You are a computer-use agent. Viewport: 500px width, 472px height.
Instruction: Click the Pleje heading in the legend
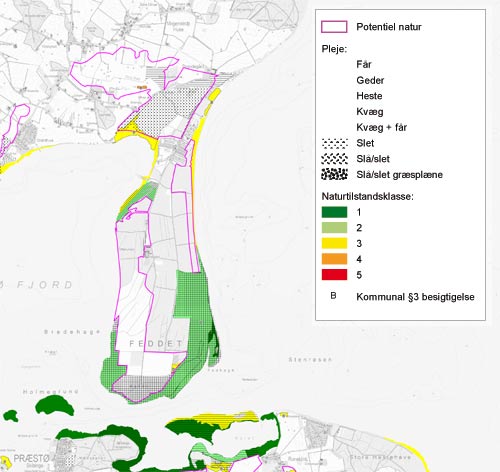(x=334, y=49)
